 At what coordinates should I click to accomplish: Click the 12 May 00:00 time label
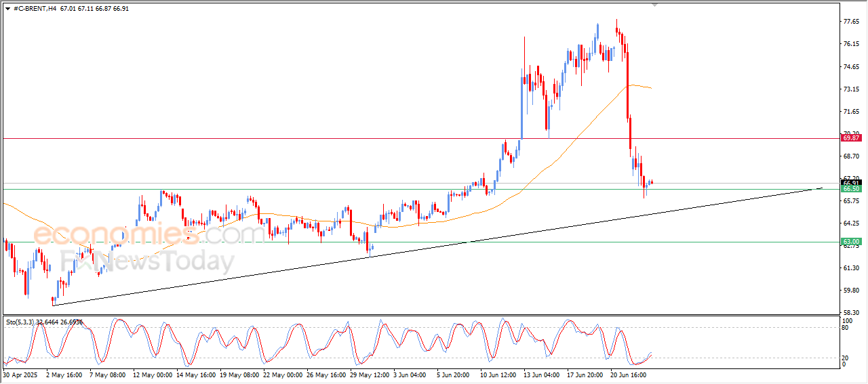click(153, 374)
